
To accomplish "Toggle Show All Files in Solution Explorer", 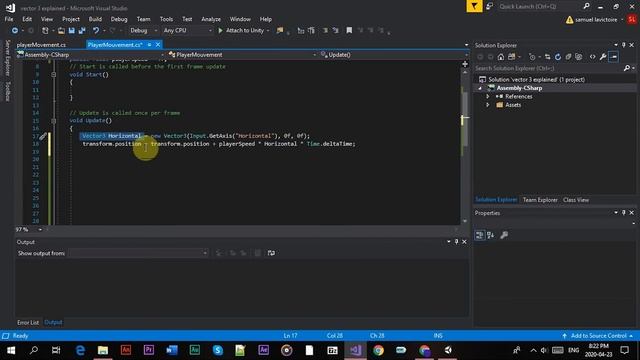I will (x=578, y=57).
